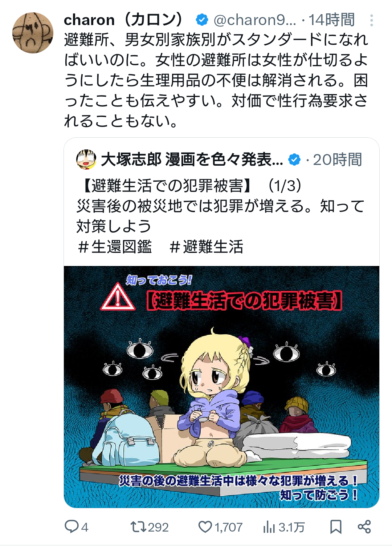Open the reply icon with 4 comments
The image size is (392, 553).
72,526
